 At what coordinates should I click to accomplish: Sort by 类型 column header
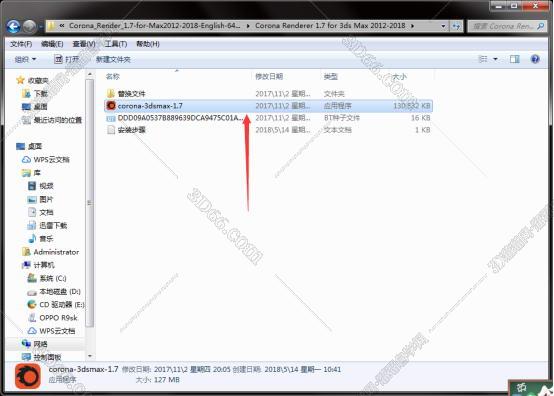pos(330,76)
